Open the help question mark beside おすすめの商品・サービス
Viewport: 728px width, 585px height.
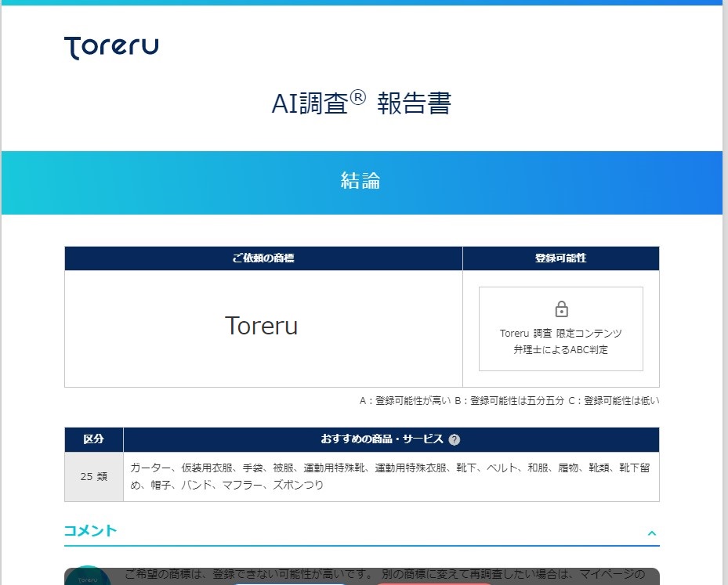[455, 440]
